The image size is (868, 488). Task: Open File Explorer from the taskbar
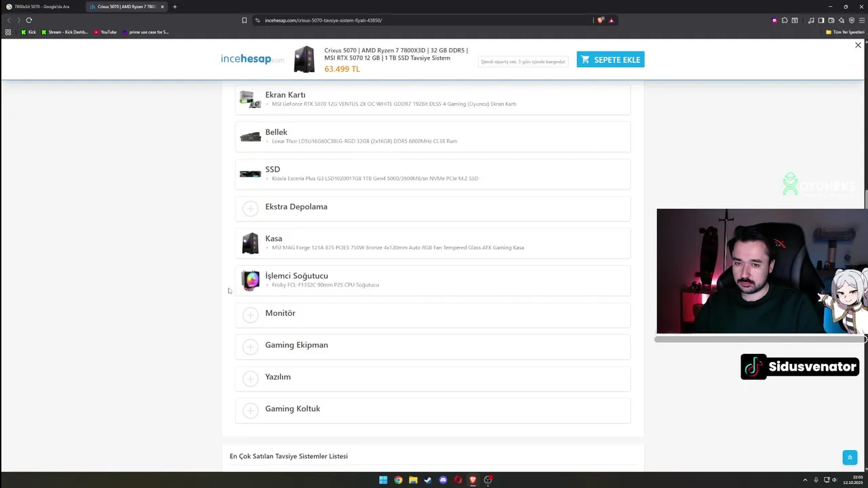413,480
